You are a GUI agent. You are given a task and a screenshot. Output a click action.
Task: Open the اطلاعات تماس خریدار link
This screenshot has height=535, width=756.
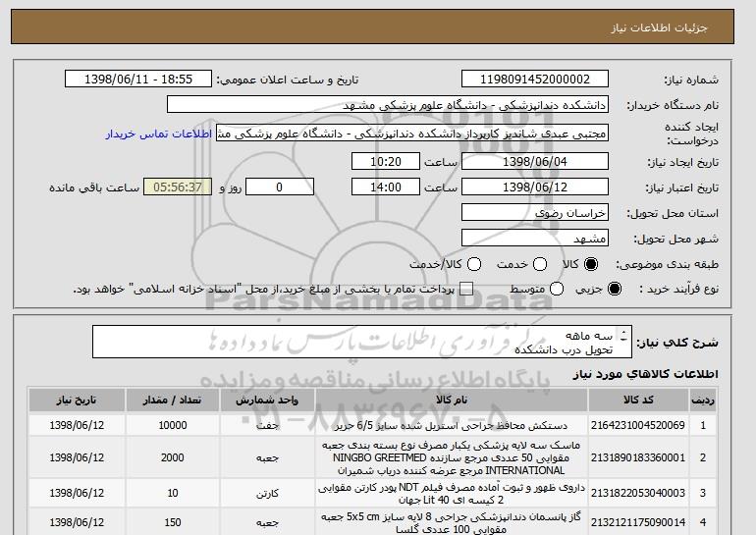tap(159, 134)
